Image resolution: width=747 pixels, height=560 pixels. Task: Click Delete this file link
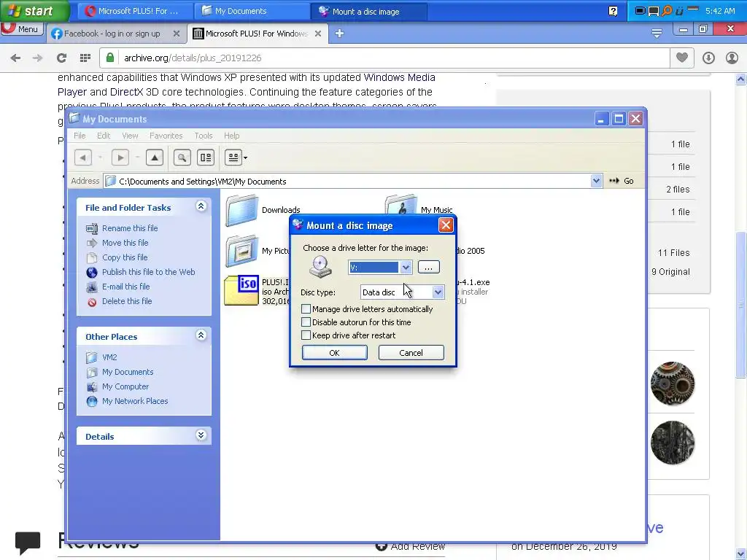[x=127, y=301]
